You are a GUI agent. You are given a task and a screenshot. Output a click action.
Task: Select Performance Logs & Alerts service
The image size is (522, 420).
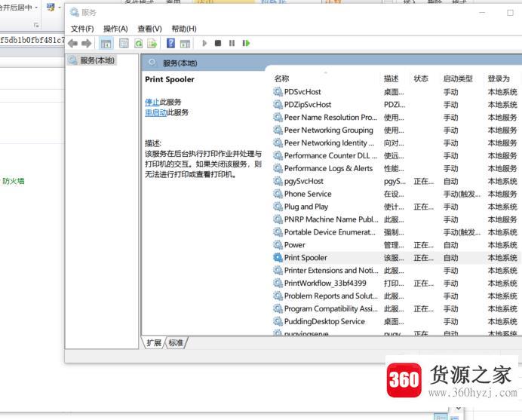[396, 168]
